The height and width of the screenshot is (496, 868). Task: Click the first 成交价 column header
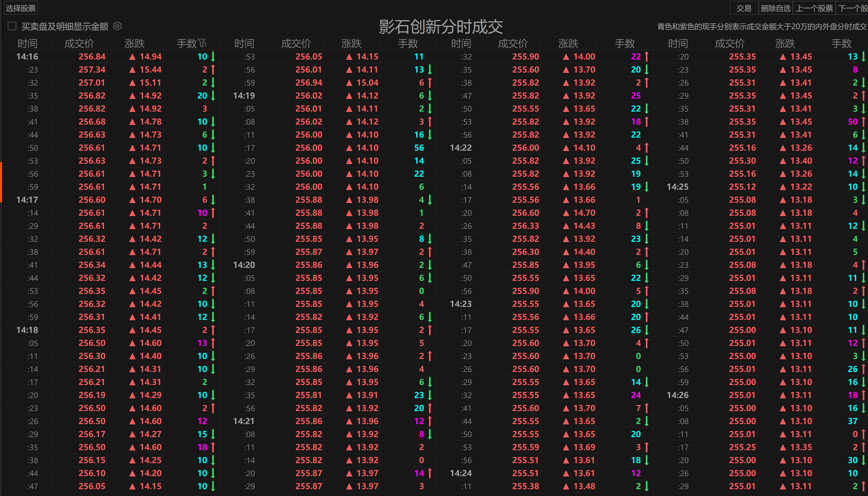point(79,44)
